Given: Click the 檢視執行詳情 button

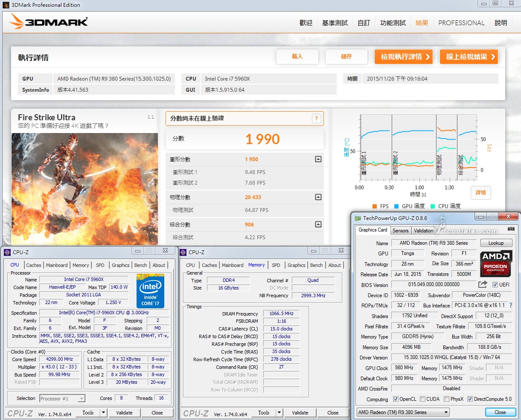Looking at the screenshot, I should [x=404, y=57].
